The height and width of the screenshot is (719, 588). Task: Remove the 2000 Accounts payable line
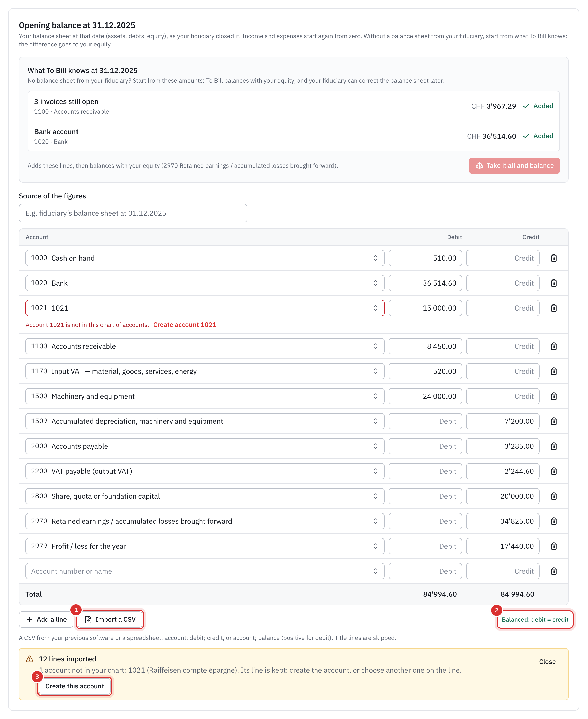pyautogui.click(x=554, y=446)
